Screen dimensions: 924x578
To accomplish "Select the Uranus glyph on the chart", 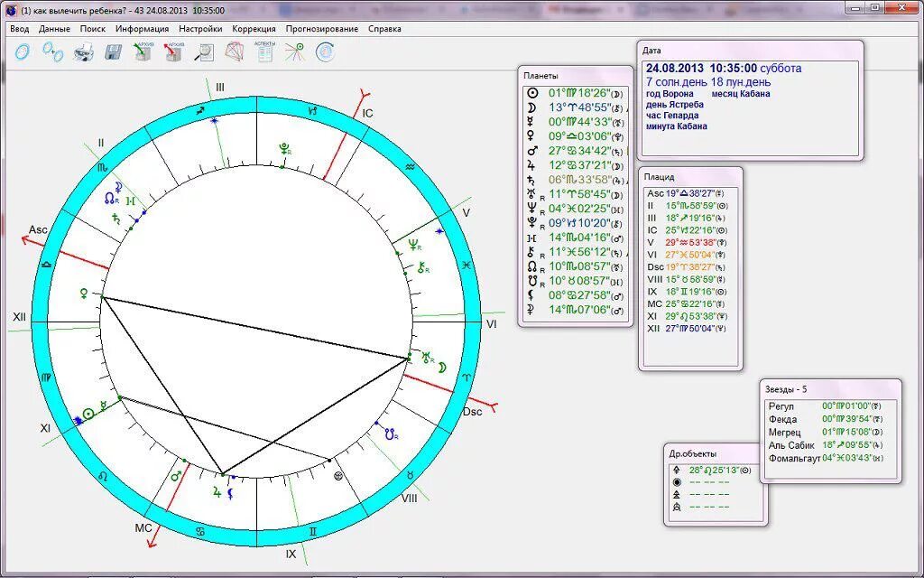I will [426, 356].
